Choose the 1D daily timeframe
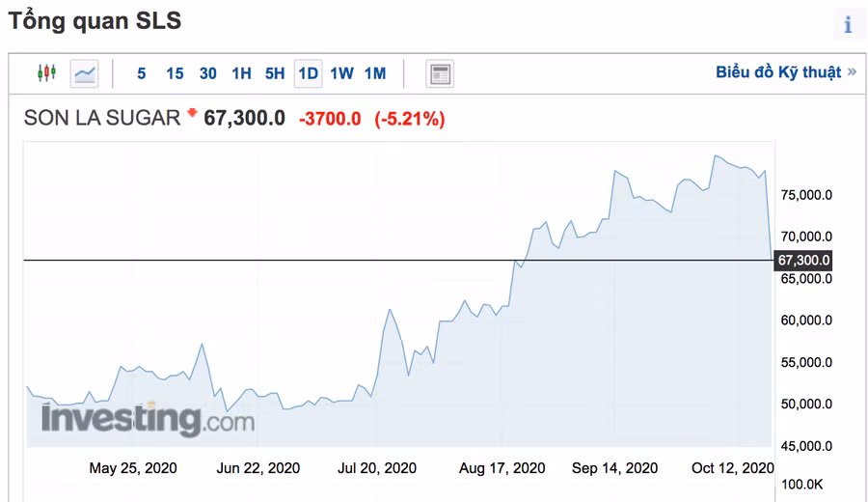The height and width of the screenshot is (502, 868). [x=308, y=73]
